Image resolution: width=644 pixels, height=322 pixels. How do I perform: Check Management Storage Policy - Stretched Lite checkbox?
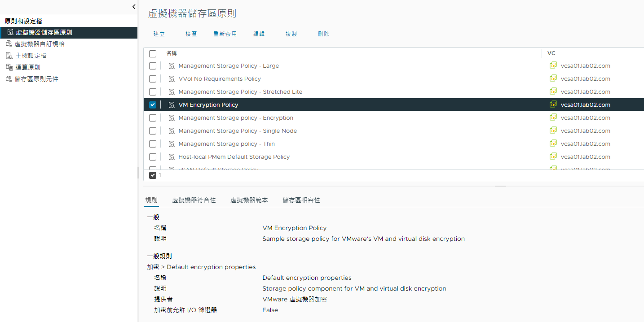coord(153,92)
